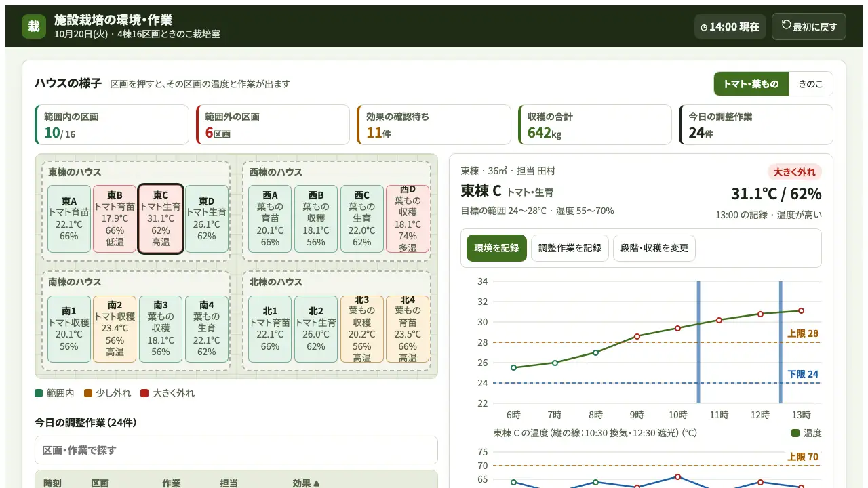Click the 12:30 遮光 marker line
The width and height of the screenshot is (868, 488).
point(781,342)
